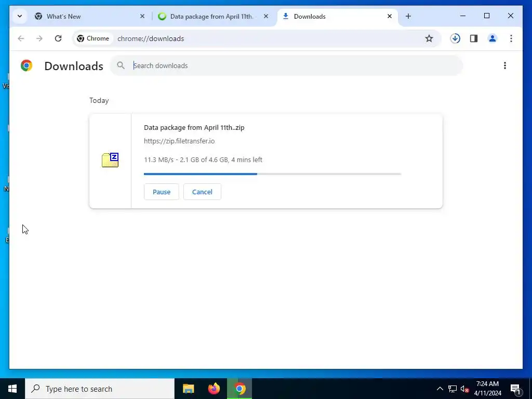
Task: Open the Downloads page more actions menu
Action: (505, 65)
